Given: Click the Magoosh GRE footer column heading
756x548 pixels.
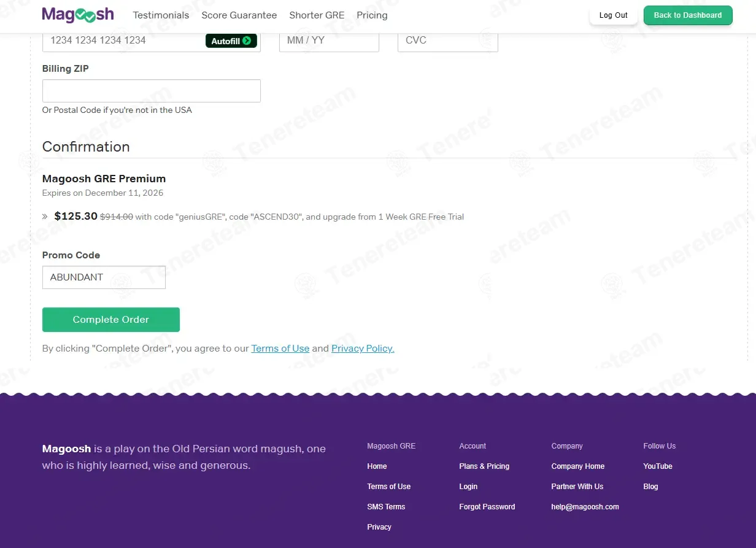Looking at the screenshot, I should click(391, 446).
